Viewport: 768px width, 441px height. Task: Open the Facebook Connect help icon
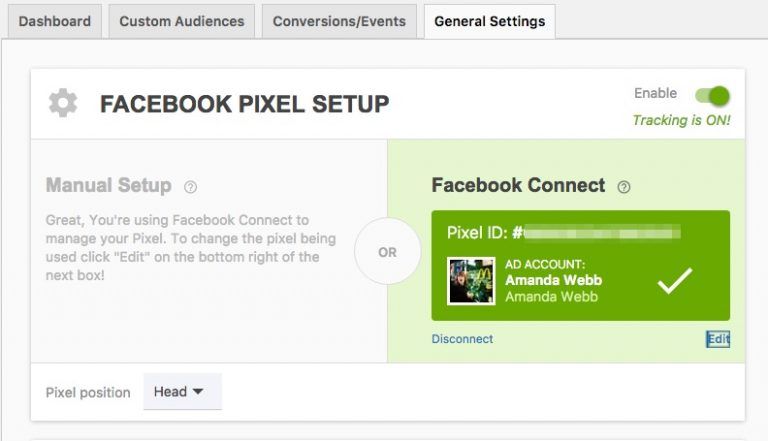(x=624, y=187)
